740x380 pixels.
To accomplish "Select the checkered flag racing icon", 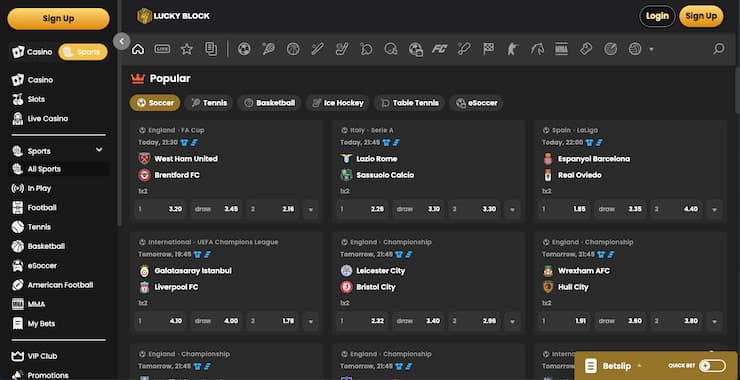I will (x=488, y=49).
